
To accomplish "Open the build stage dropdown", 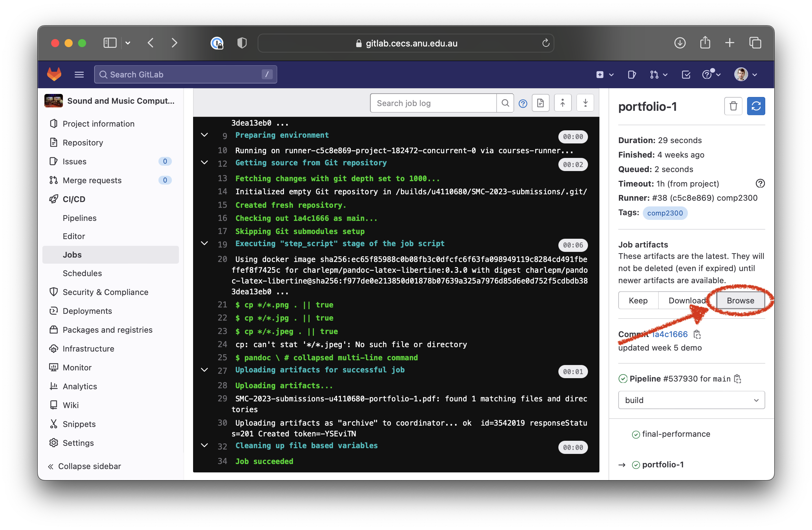I will pyautogui.click(x=691, y=400).
